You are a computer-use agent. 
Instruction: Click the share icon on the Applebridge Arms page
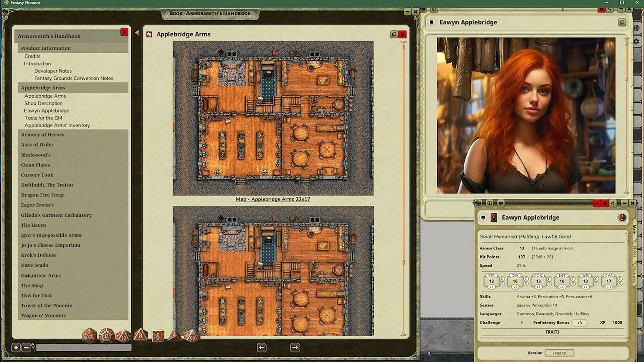[393, 34]
